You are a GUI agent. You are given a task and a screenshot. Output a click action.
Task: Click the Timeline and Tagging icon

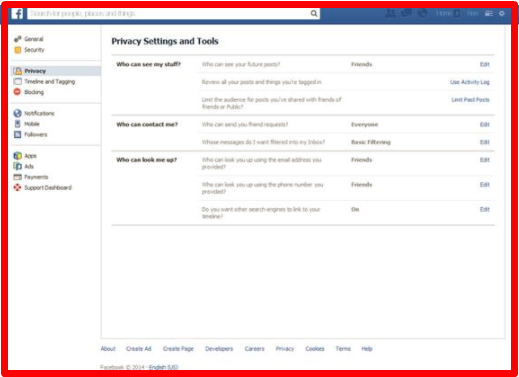[x=18, y=82]
